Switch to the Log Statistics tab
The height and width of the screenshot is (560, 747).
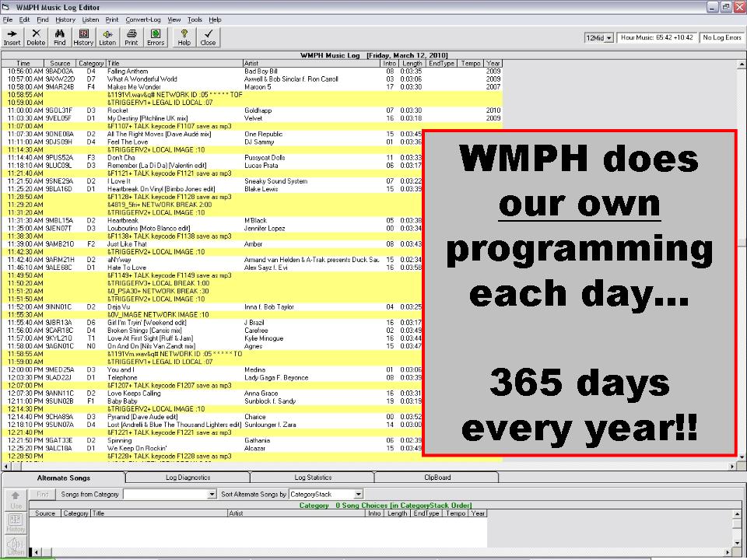coord(313,478)
